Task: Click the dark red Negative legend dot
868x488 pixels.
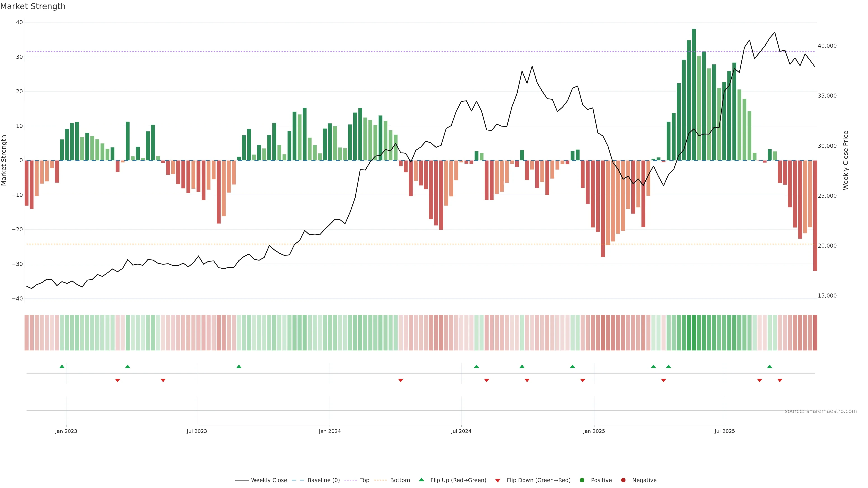Action: pos(623,480)
